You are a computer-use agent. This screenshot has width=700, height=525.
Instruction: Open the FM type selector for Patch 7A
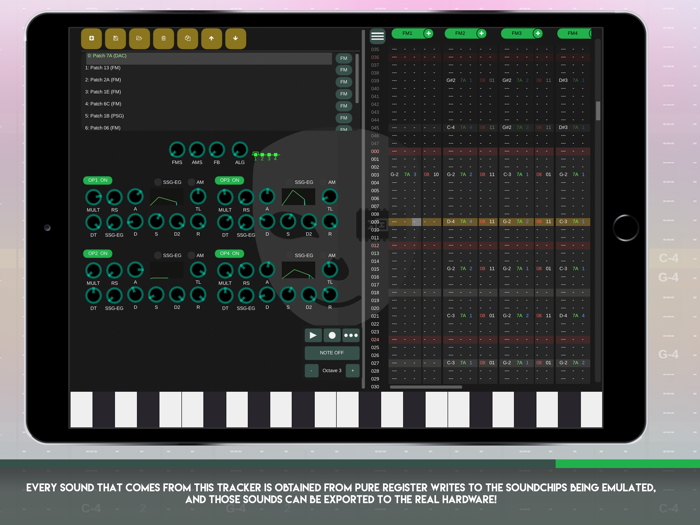(344, 58)
